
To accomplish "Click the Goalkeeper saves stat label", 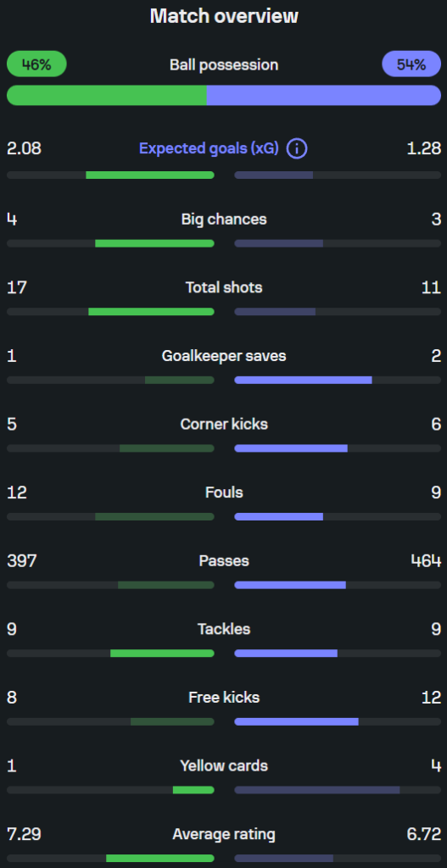I will [x=224, y=356].
